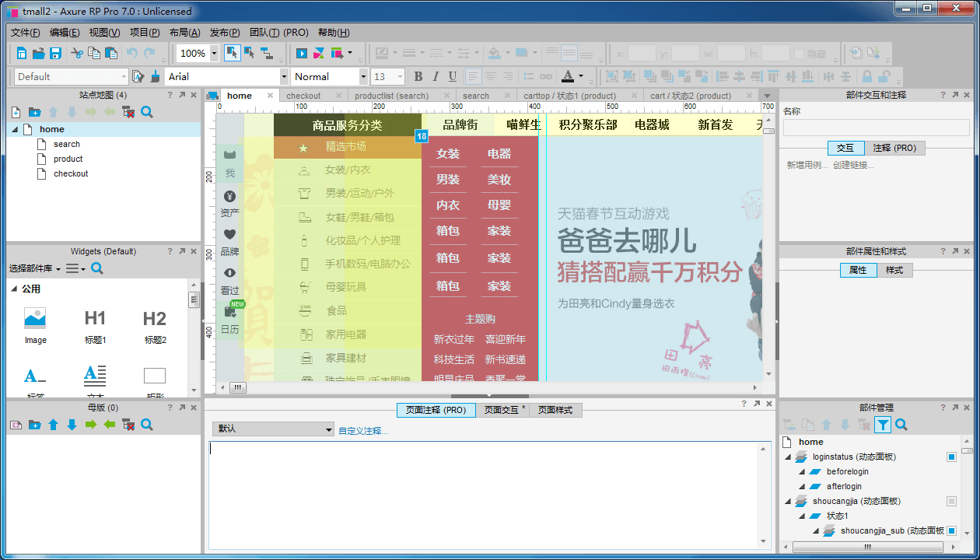The image size is (980, 560).
Task: Add a folder in the masters panel
Action: point(34,425)
